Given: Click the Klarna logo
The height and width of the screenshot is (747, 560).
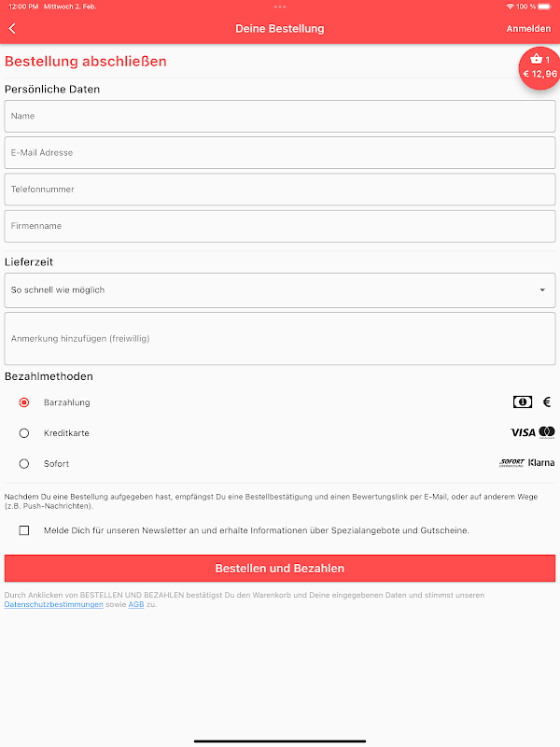Looking at the screenshot, I should [x=541, y=463].
